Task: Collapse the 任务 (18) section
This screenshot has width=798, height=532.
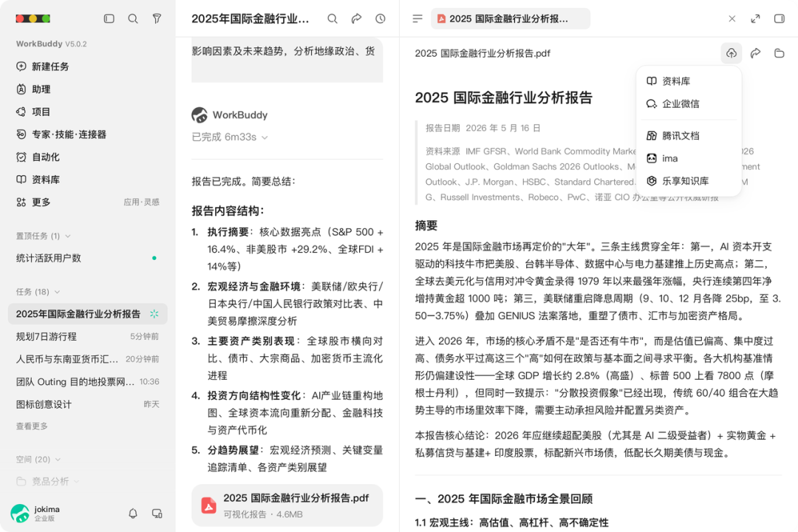Action: coord(38,292)
